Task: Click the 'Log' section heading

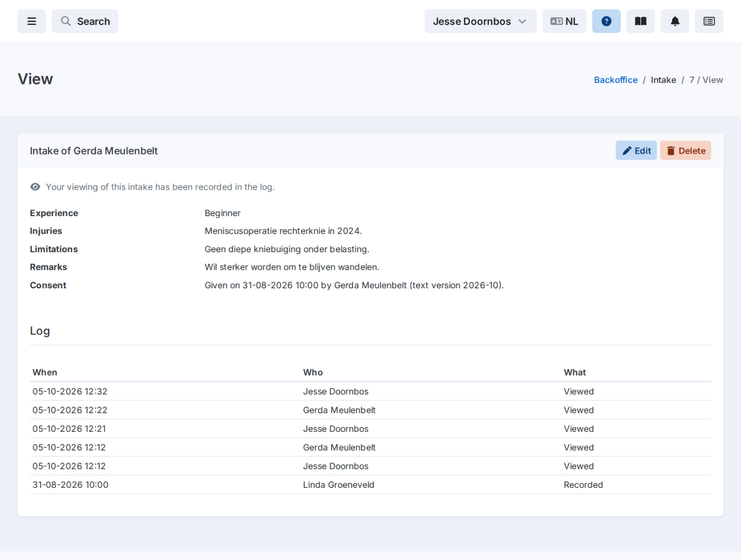Action: tap(40, 331)
